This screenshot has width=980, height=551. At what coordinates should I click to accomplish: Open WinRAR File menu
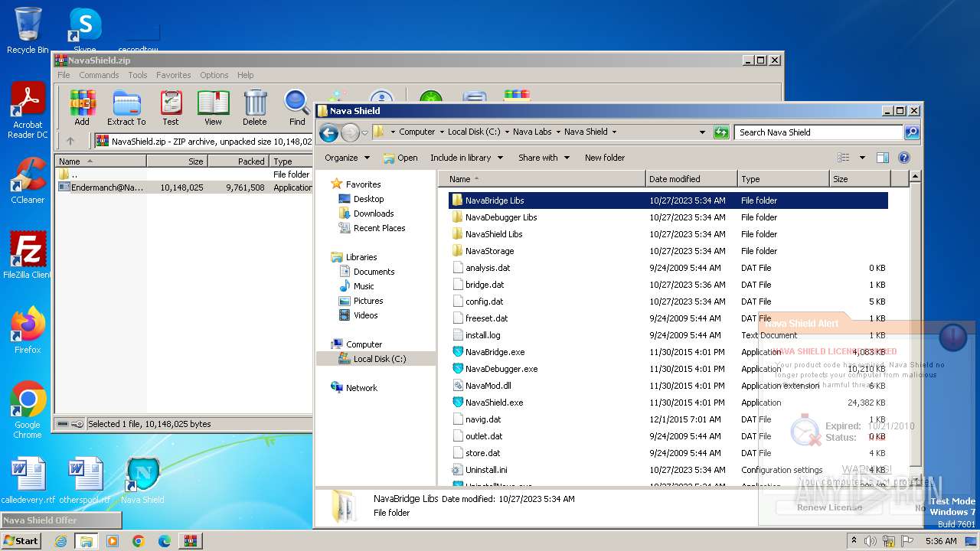pyautogui.click(x=64, y=75)
